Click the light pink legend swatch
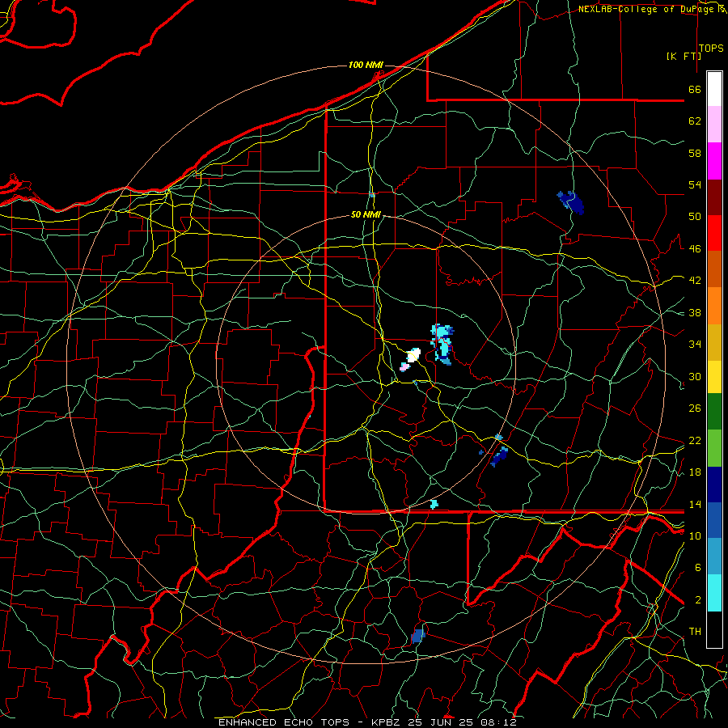Image resolution: width=728 pixels, height=728 pixels. 714,124
